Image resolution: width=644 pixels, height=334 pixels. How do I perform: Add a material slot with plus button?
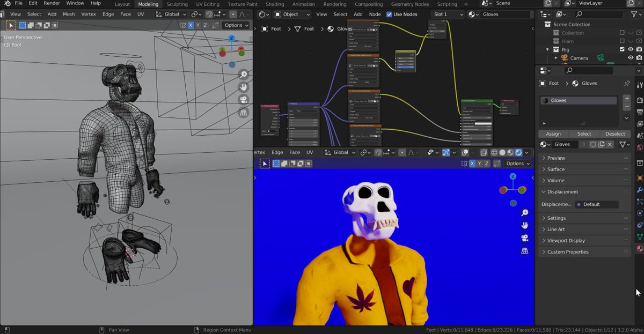[626, 99]
